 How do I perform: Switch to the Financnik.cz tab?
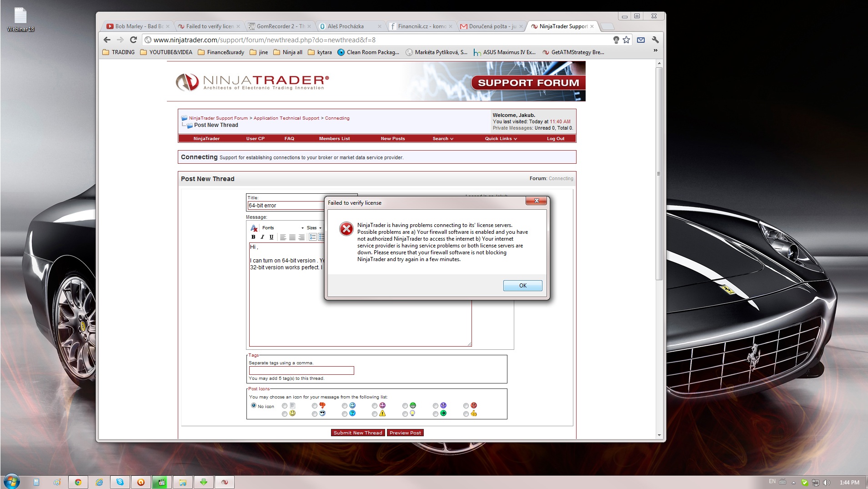(x=421, y=26)
